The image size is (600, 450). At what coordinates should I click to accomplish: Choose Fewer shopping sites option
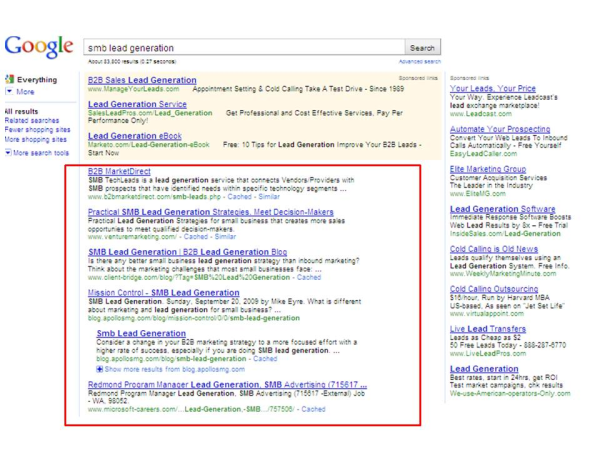(x=37, y=130)
